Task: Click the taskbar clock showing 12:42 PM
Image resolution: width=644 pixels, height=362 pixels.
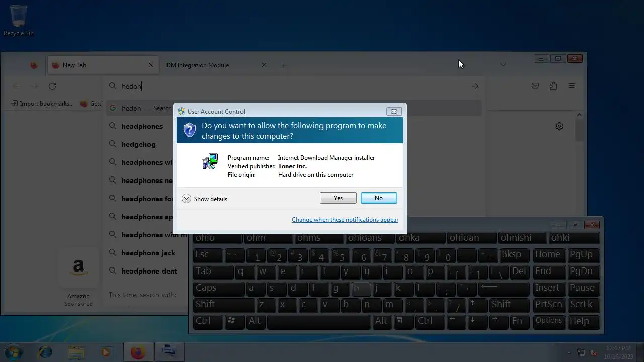Action: click(x=618, y=352)
